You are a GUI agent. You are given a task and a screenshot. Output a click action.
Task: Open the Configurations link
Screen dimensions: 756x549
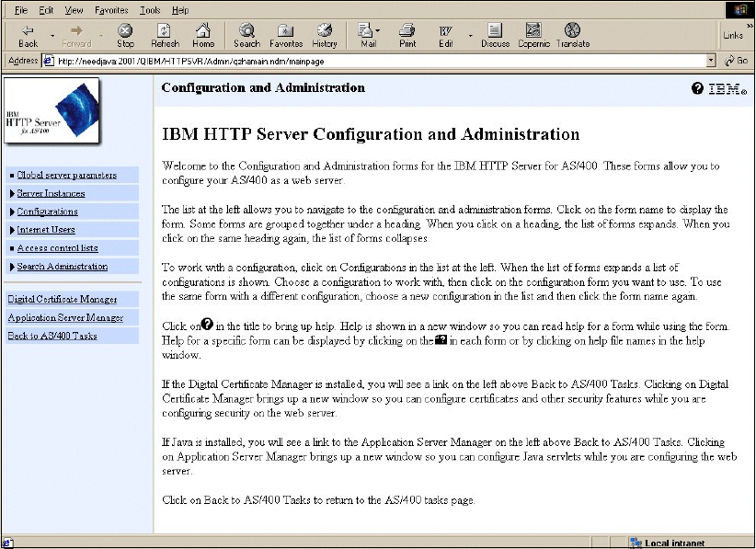coord(47,212)
